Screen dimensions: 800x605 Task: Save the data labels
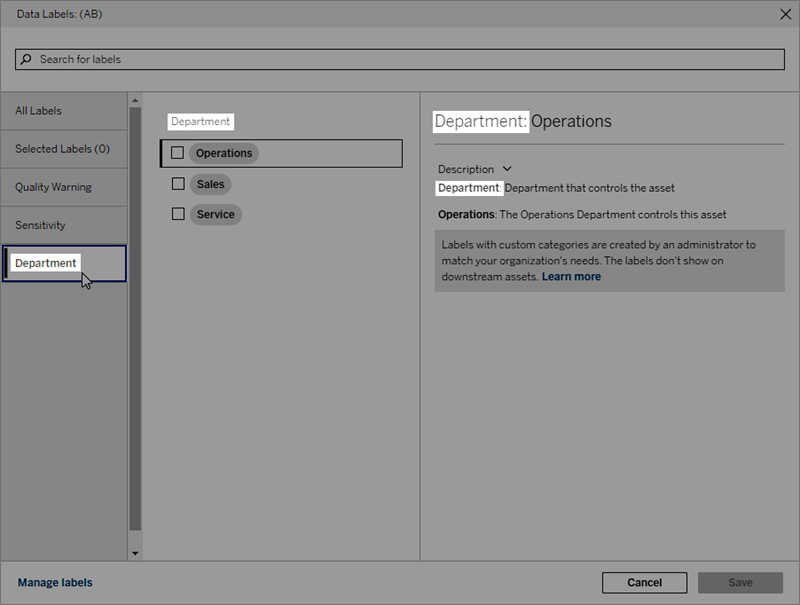[739, 582]
